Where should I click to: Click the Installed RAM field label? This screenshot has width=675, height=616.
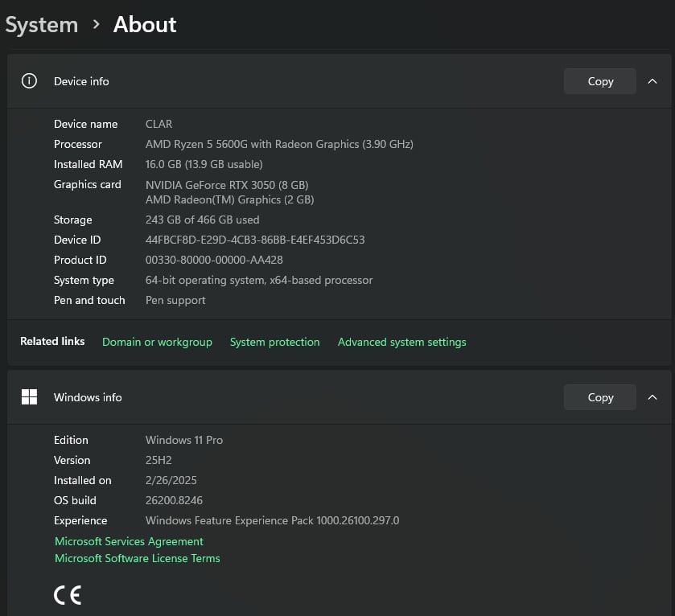[x=88, y=164]
